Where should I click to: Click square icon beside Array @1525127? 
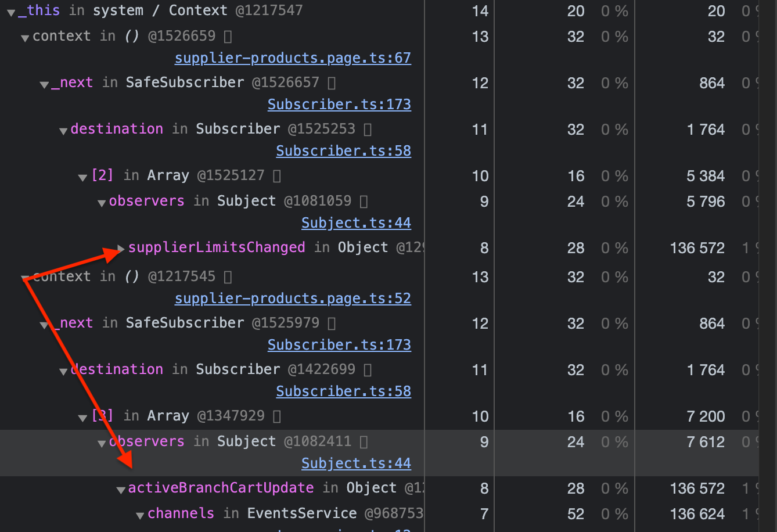(277, 176)
